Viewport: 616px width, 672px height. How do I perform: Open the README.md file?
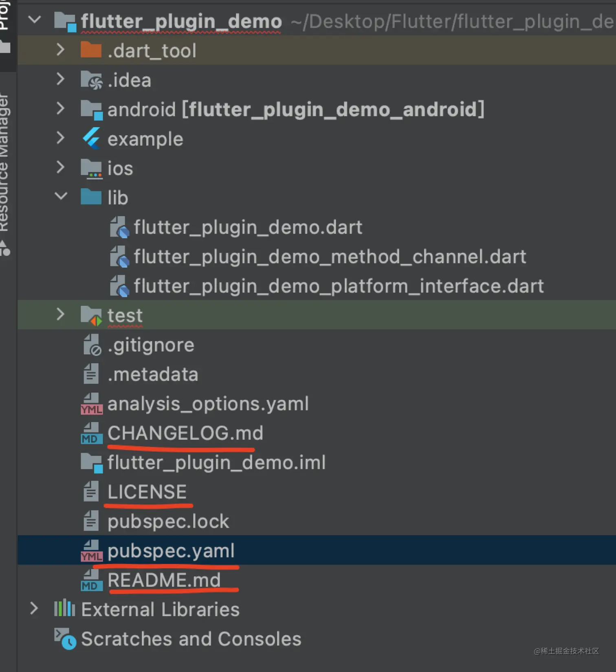[x=164, y=580]
